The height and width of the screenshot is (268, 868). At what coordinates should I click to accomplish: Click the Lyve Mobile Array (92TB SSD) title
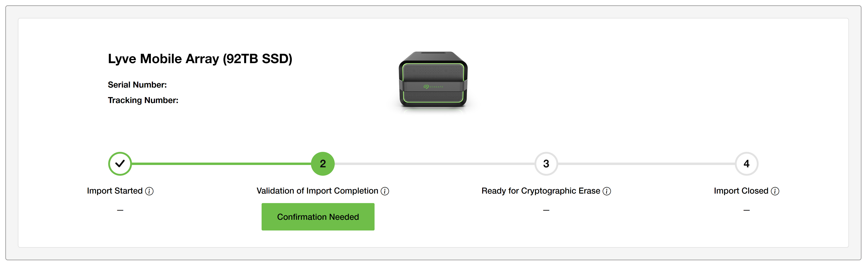point(200,59)
